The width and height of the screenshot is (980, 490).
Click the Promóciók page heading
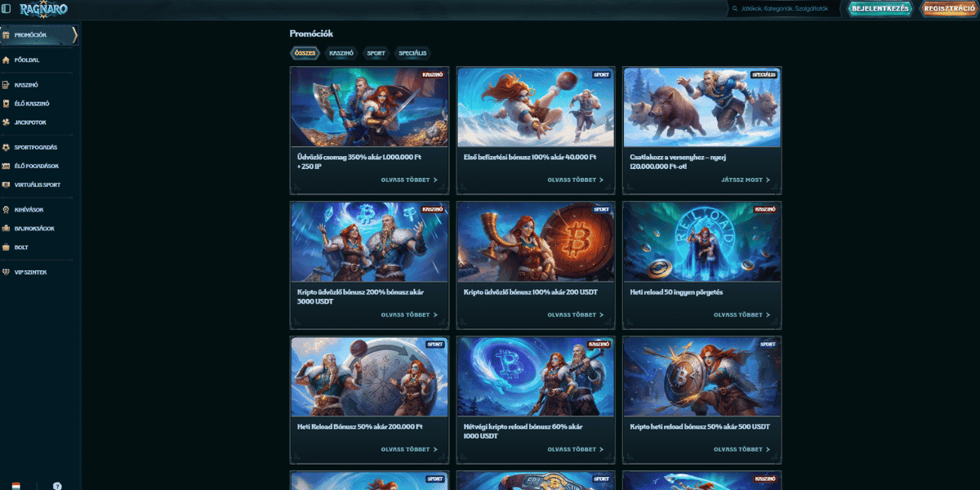point(311,33)
